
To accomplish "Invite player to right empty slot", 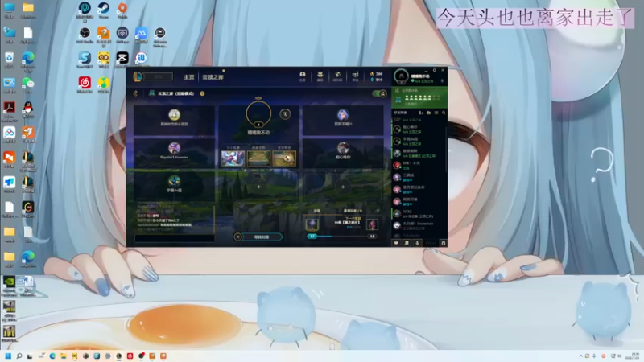I will coord(343,187).
